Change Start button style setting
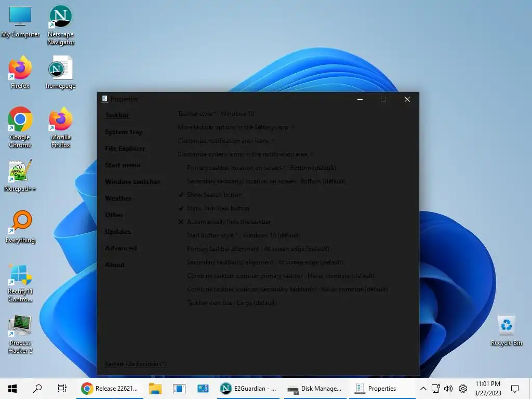The width and height of the screenshot is (532, 399). coord(244,235)
